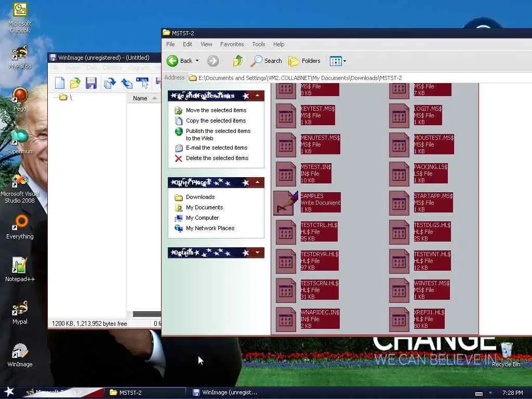The width and height of the screenshot is (532, 399).
Task: Select the SAMPLES Write Document icon
Action: [286, 203]
